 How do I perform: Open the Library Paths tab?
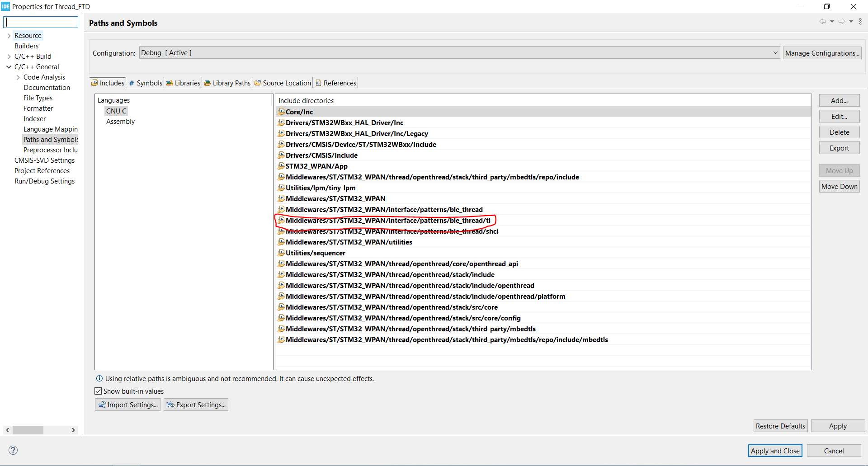227,83
